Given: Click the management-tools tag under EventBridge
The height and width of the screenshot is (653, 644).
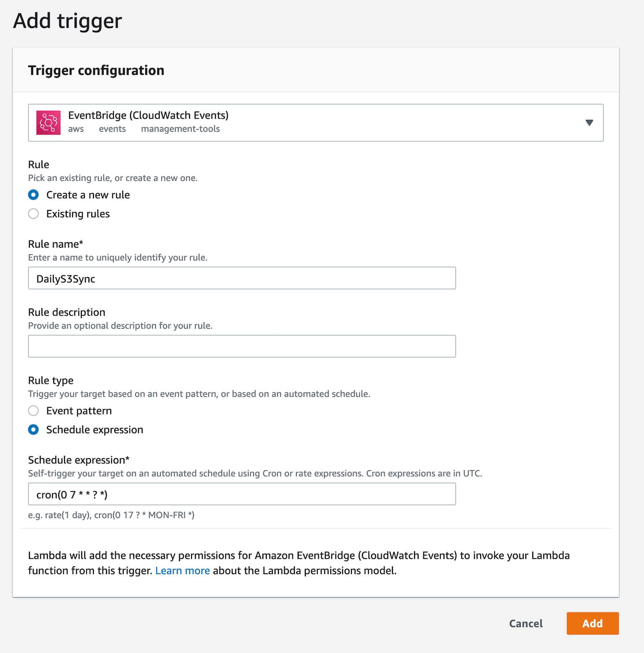Looking at the screenshot, I should 180,129.
